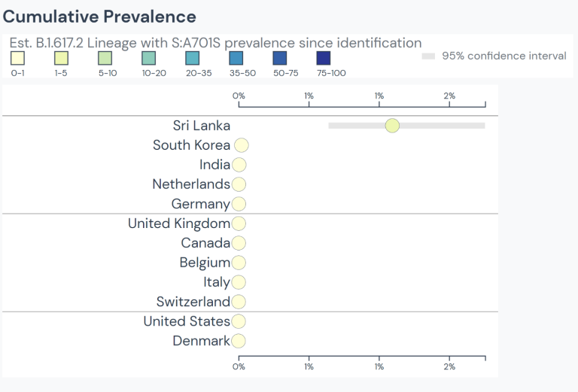The height and width of the screenshot is (392, 578).
Task: Click the 1-5 legend color swatch
Action: point(61,58)
